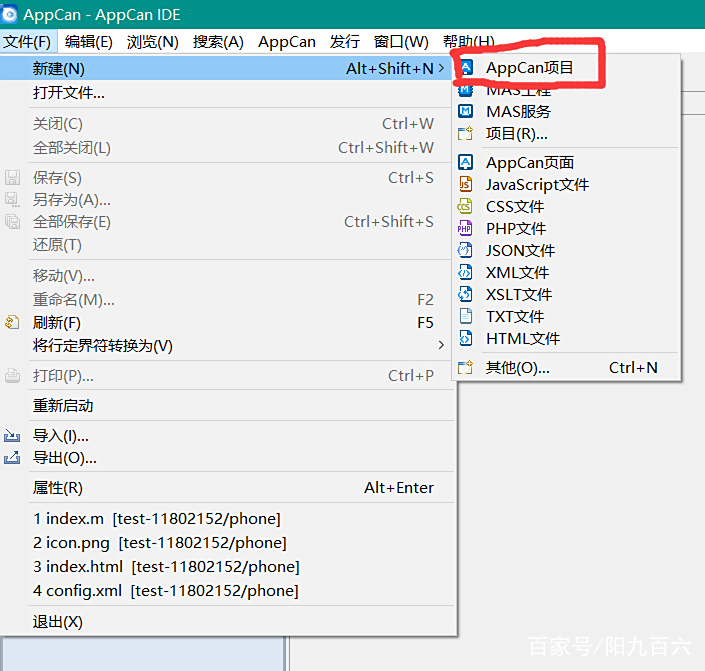
Task: Click the import icon beside 导入(I)
Action: coord(12,435)
